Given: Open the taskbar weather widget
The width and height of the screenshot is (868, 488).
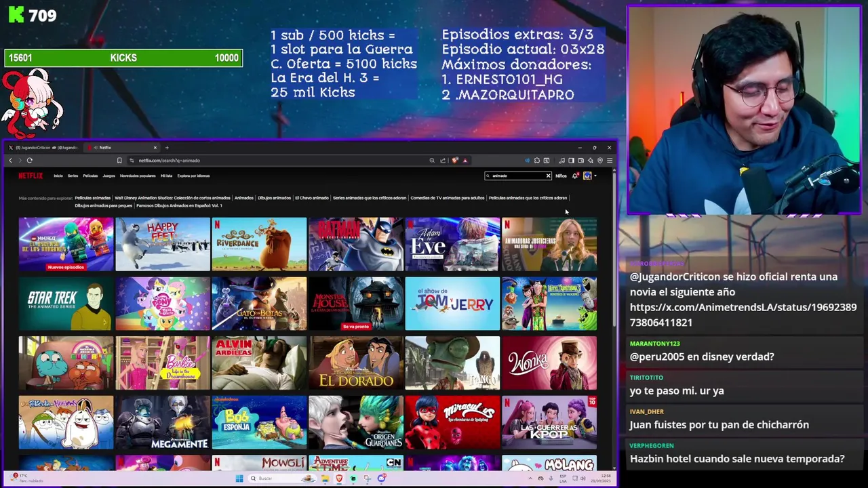Looking at the screenshot, I should click(27, 479).
